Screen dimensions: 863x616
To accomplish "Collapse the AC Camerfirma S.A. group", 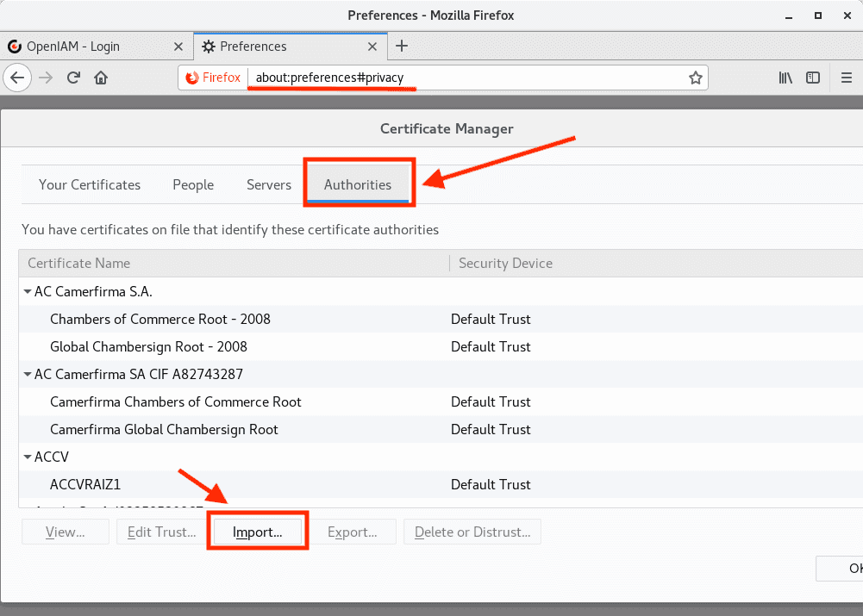I will (28, 292).
